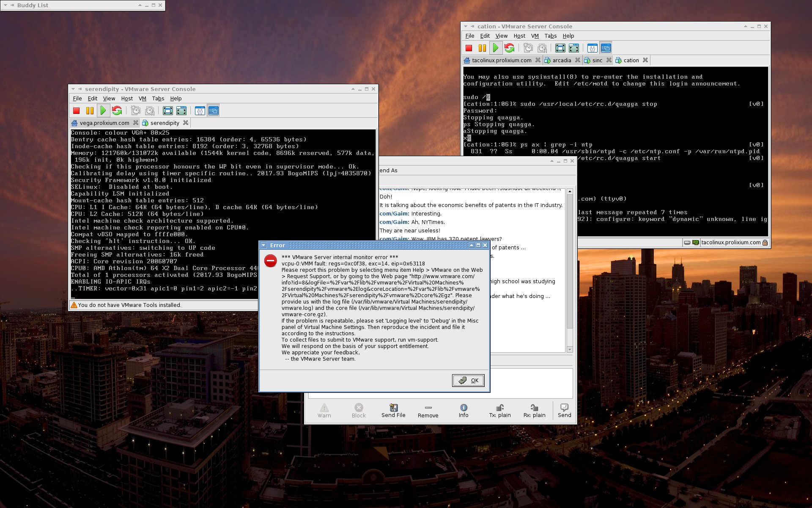Click the Send button in chat window
The image size is (812, 508).
coord(564,410)
